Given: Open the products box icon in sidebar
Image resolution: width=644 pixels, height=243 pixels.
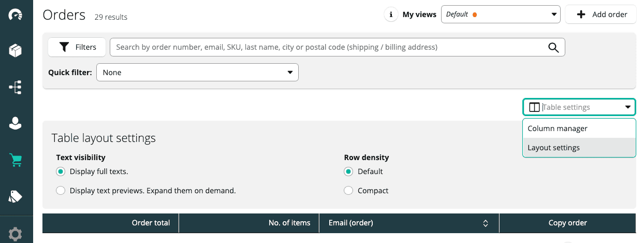Looking at the screenshot, I should pyautogui.click(x=15, y=50).
